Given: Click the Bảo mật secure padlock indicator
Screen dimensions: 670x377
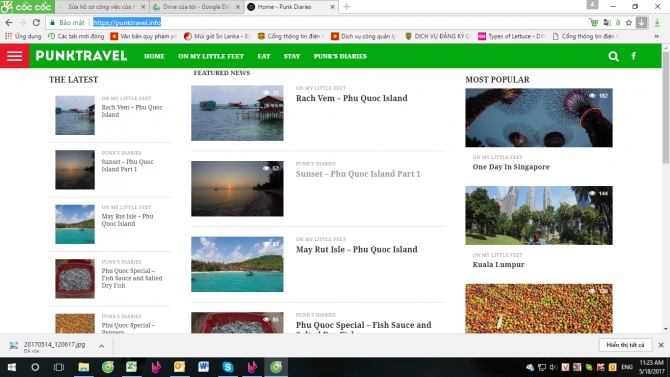Looking at the screenshot, I should tap(67, 23).
